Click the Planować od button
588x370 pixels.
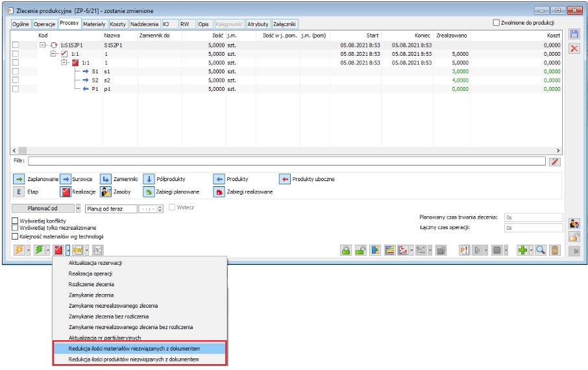tap(43, 209)
